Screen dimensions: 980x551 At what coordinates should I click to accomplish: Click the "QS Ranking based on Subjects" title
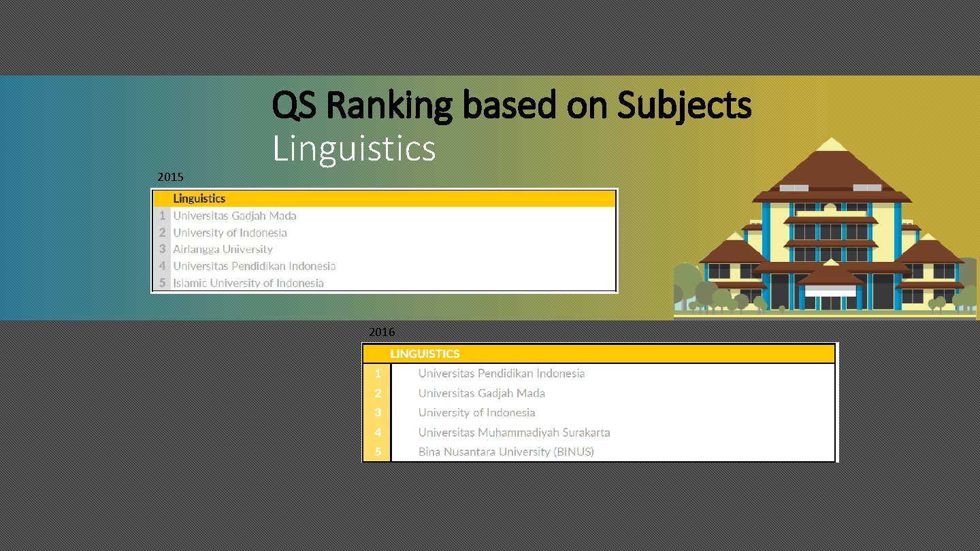point(512,106)
